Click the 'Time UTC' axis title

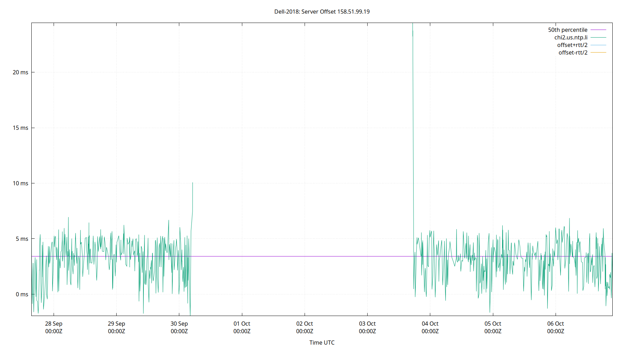coord(322,342)
